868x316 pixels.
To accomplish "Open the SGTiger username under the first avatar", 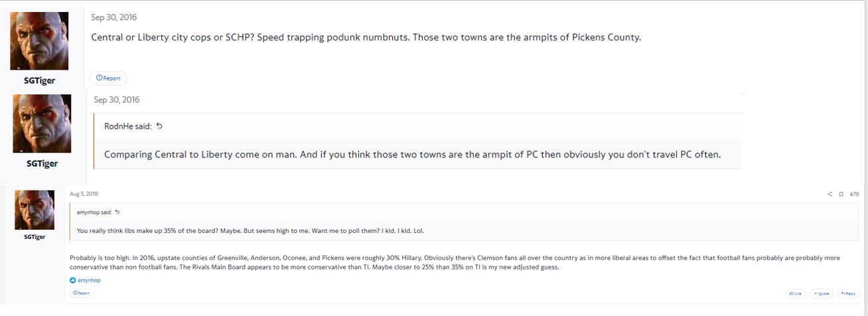I will (x=39, y=80).
